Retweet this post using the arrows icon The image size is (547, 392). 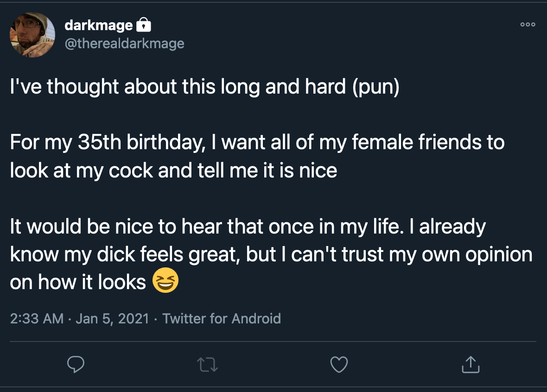pos(207,365)
